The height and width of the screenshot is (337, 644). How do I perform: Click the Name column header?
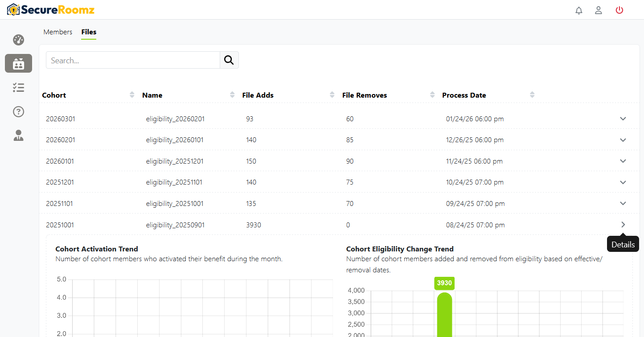click(152, 95)
